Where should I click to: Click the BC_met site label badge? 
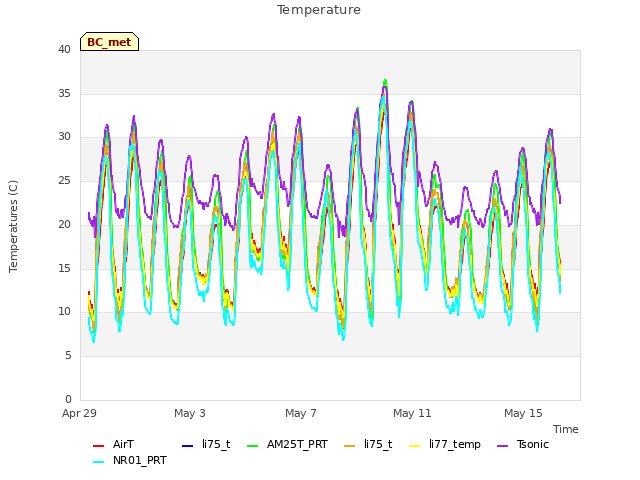point(109,42)
